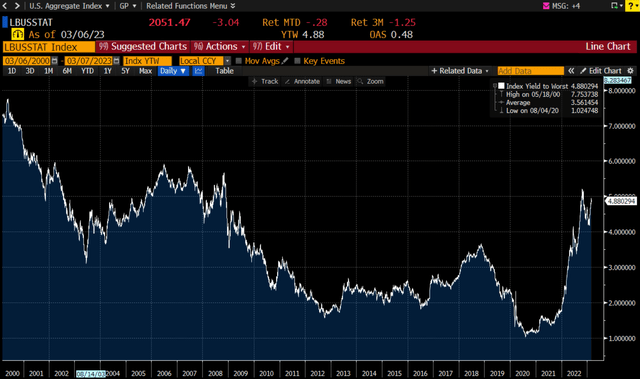Open the window options icon top right
Screen dimensions: 640x379
[616, 6]
